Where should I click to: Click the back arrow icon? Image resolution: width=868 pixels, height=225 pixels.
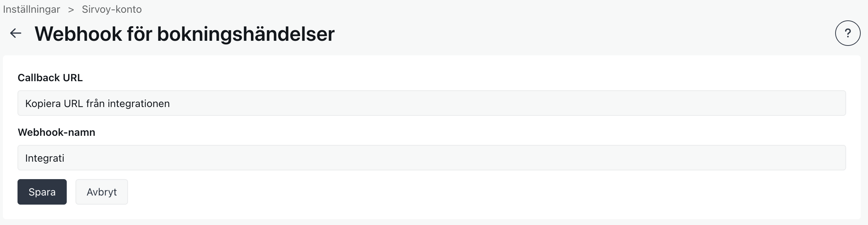click(16, 33)
